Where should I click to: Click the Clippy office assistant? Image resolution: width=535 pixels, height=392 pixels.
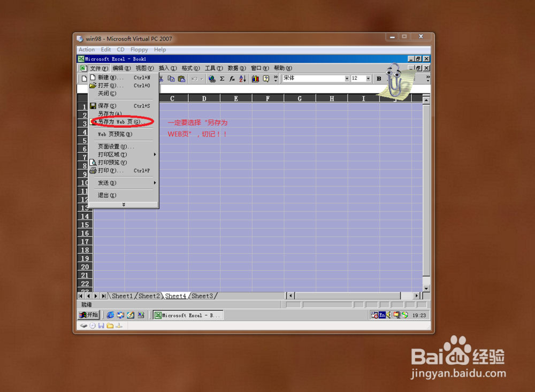tap(396, 82)
